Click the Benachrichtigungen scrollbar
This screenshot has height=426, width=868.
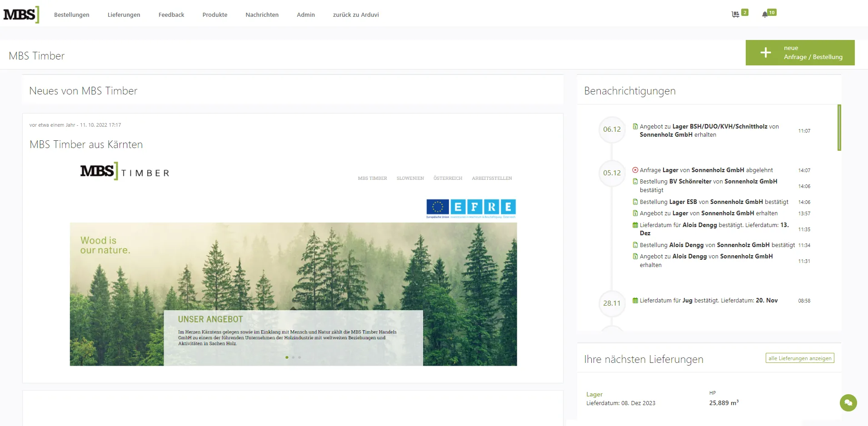(839, 128)
